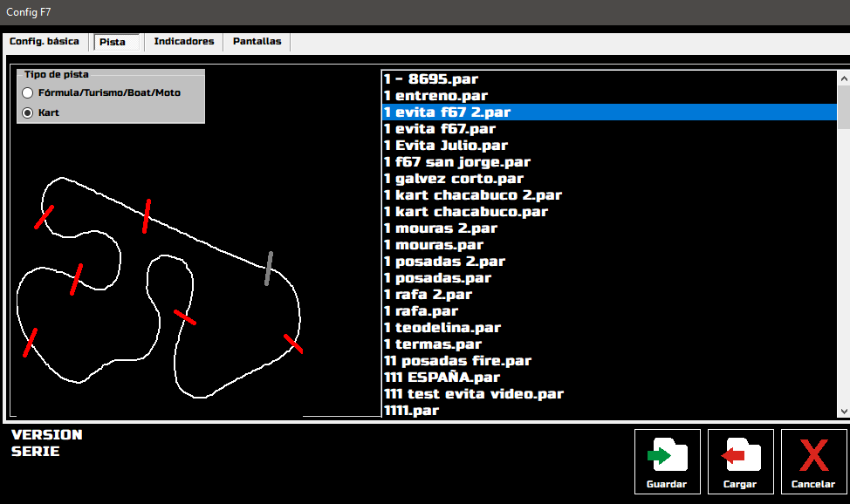Open the Indicadores tab
This screenshot has height=504, width=850.
(x=184, y=42)
